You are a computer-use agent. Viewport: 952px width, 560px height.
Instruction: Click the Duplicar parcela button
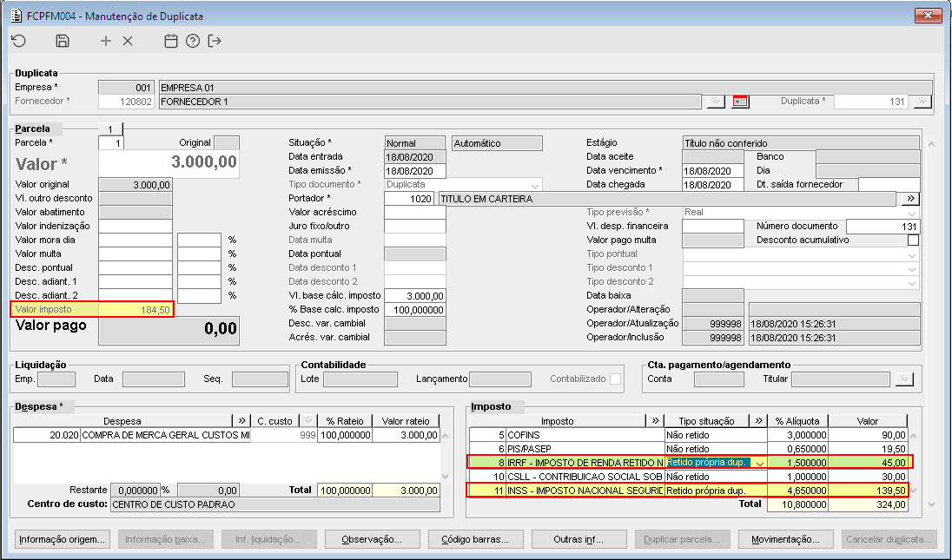[683, 539]
